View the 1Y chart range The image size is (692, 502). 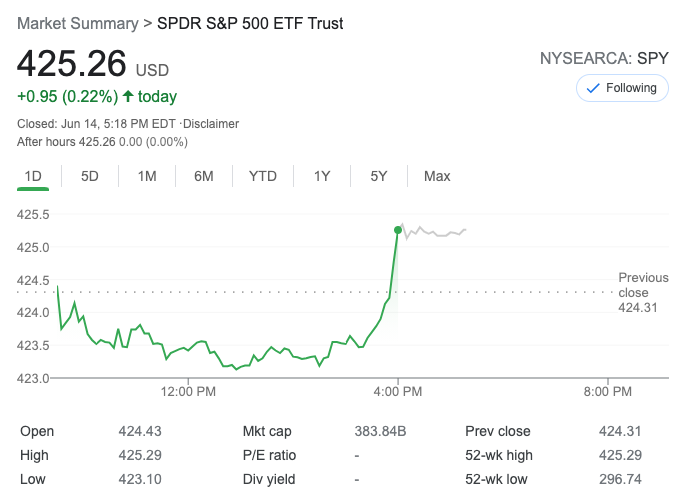[x=322, y=176]
